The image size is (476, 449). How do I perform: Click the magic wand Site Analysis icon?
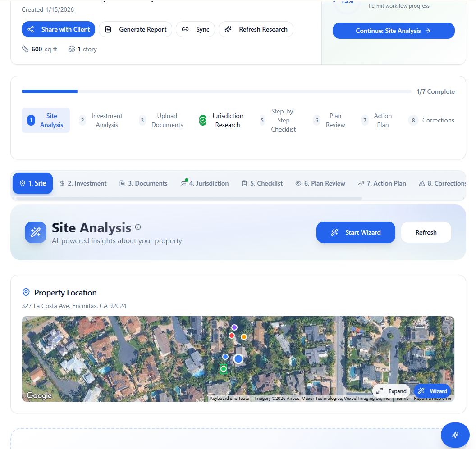pyautogui.click(x=36, y=232)
